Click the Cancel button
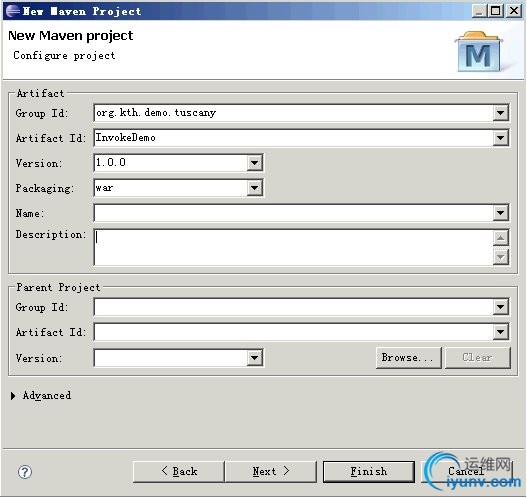527x498 pixels. (466, 472)
